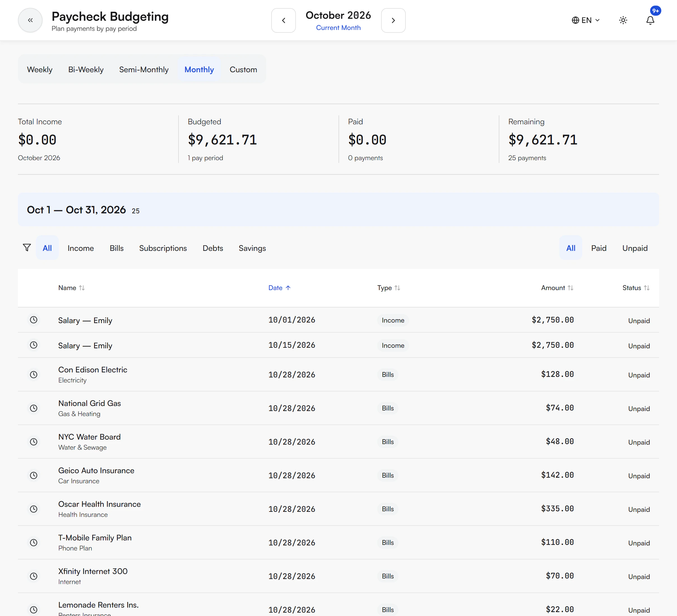Viewport: 677px width, 616px height.
Task: Select the Lemonade Renters Ins. row
Action: 338,605
